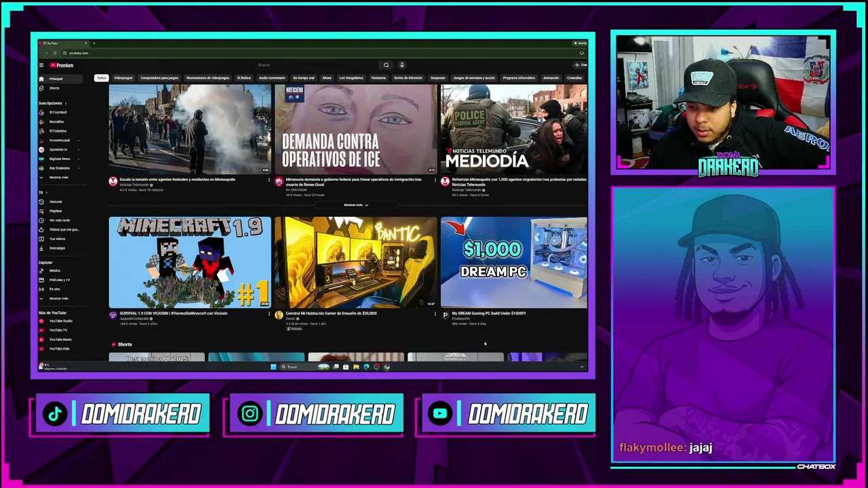Open BigData News subscription channel
868x488 pixels.
[x=60, y=159]
